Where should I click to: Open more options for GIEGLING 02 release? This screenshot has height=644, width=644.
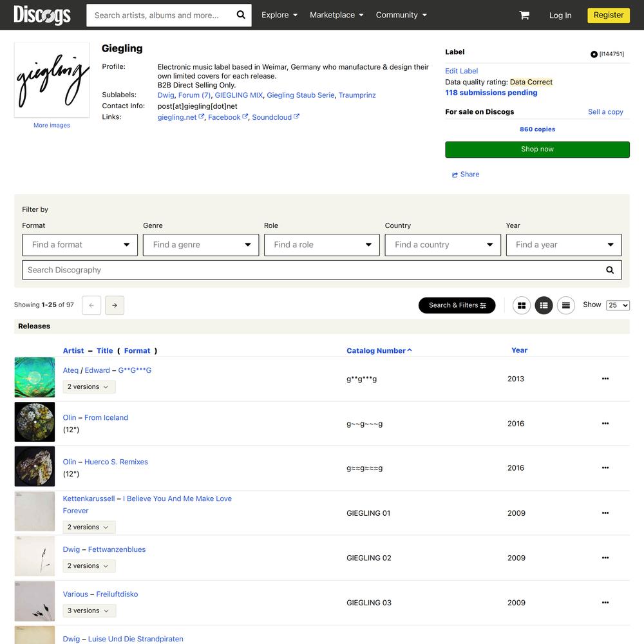pos(605,558)
